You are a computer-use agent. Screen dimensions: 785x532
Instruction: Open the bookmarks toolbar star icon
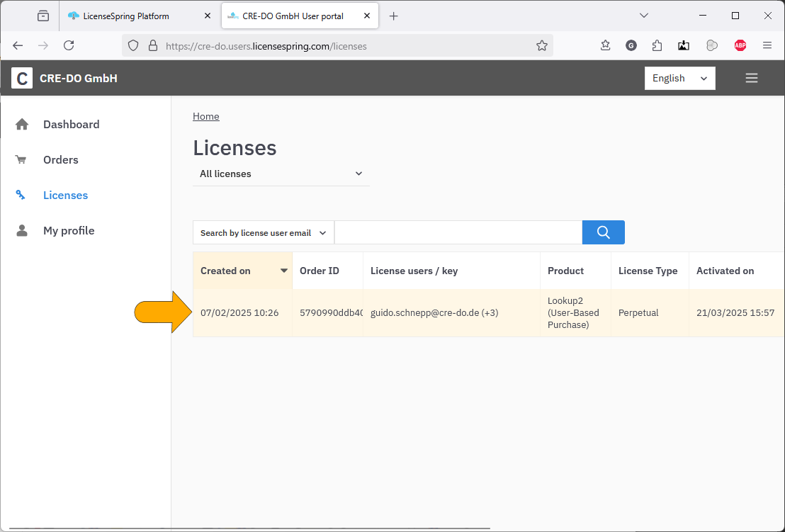(x=605, y=45)
